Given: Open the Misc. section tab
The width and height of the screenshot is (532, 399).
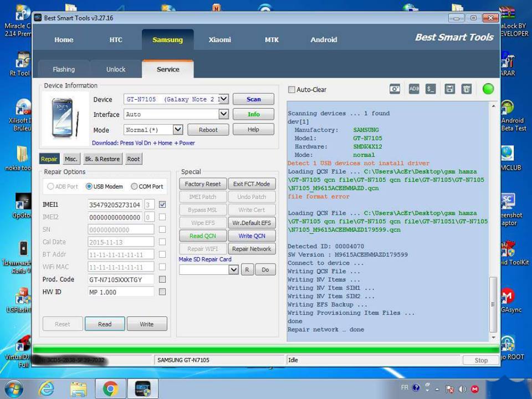Looking at the screenshot, I should point(71,159).
